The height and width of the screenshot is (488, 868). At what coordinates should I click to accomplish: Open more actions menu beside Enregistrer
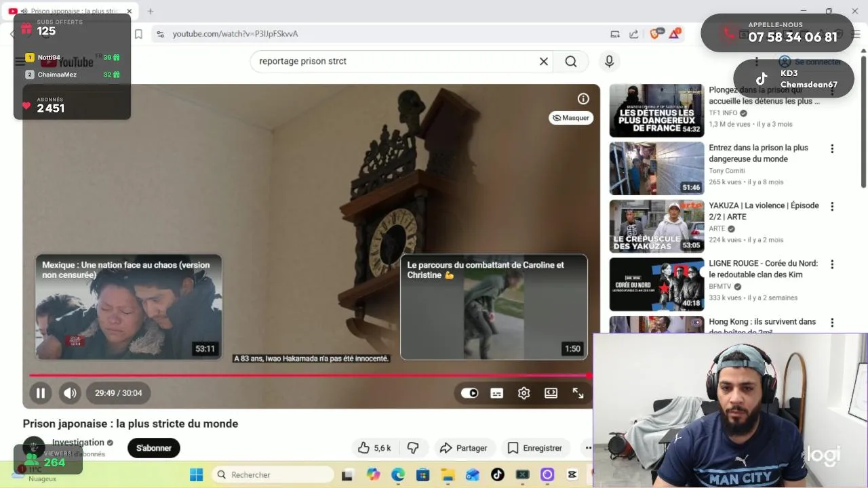(x=587, y=448)
